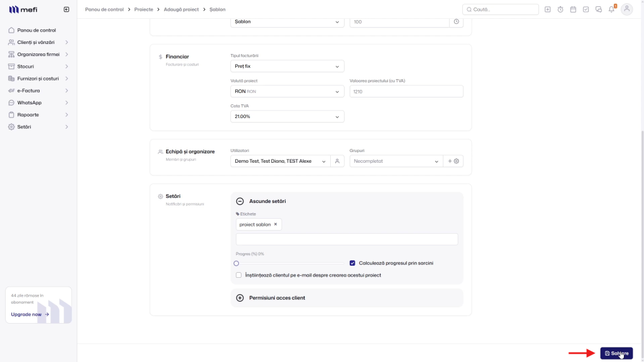Image resolution: width=644 pixels, height=362 pixels.
Task: Open the Șablon dropdown
Action: (x=287, y=22)
